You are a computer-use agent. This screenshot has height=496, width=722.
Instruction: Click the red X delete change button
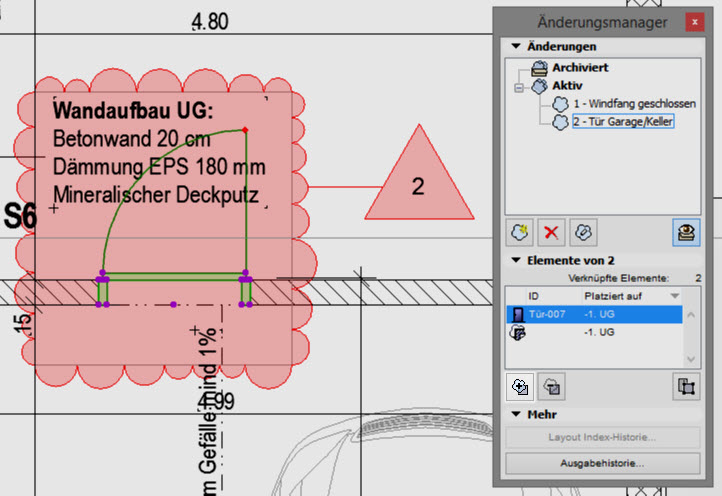[551, 232]
